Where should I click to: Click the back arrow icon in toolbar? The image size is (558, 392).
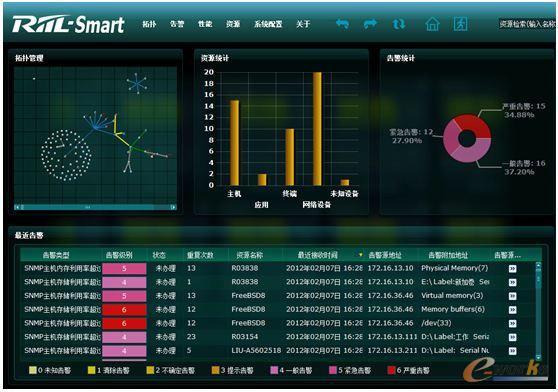click(342, 24)
